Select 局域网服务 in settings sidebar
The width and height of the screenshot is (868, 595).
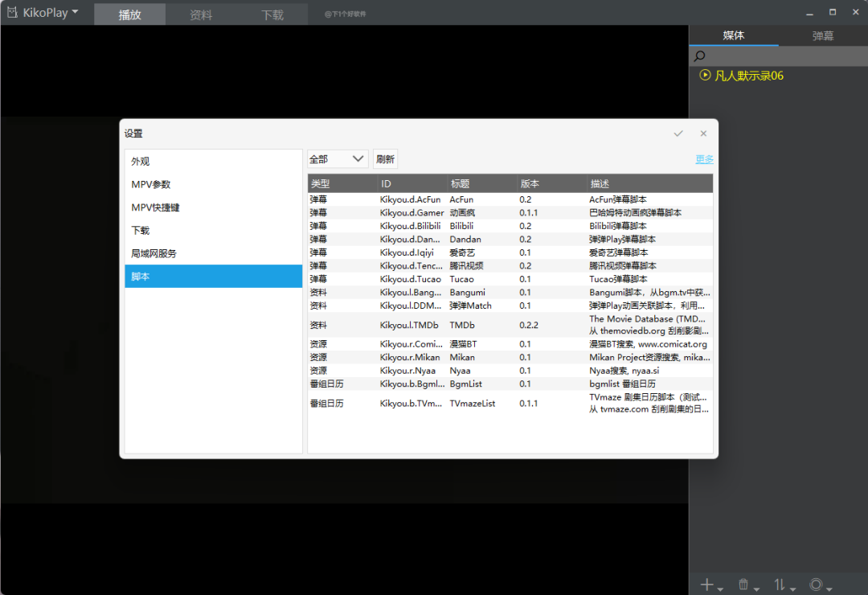(154, 253)
